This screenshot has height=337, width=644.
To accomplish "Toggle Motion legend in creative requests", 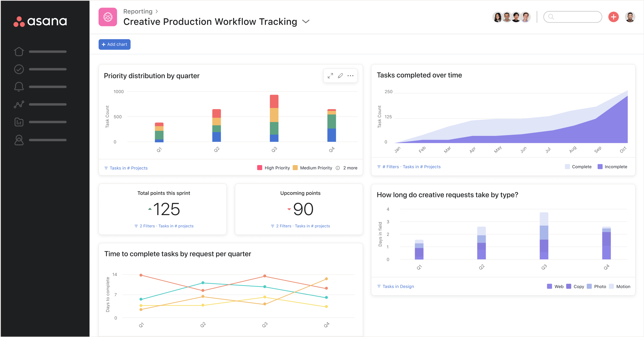I will pyautogui.click(x=623, y=287).
